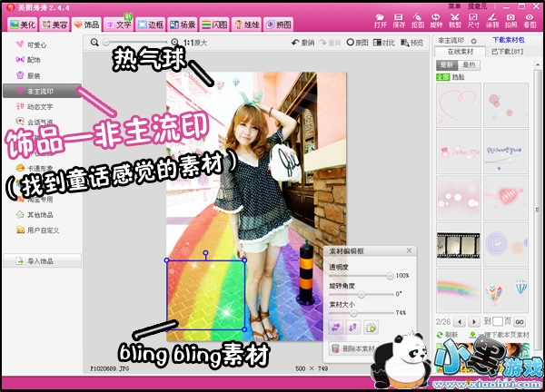
Task: Go to the next material page
Action: coord(472,320)
